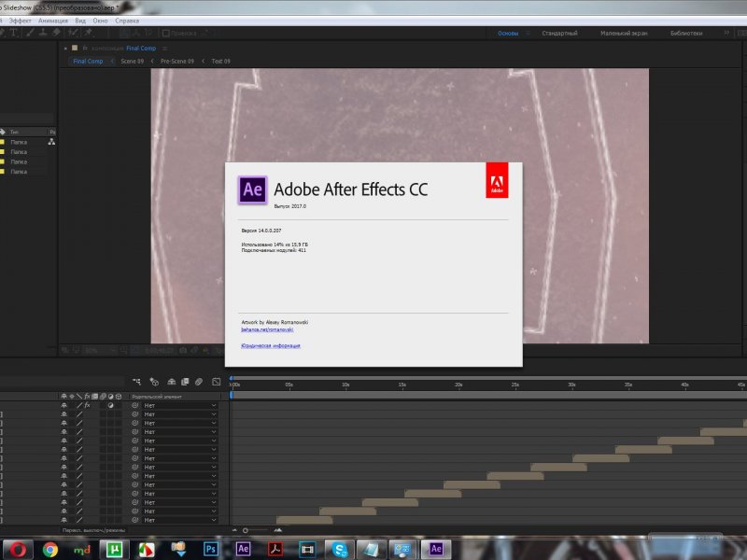The height and width of the screenshot is (560, 747).
Task: Open the third layer's parent dropdown
Action: coord(179,423)
